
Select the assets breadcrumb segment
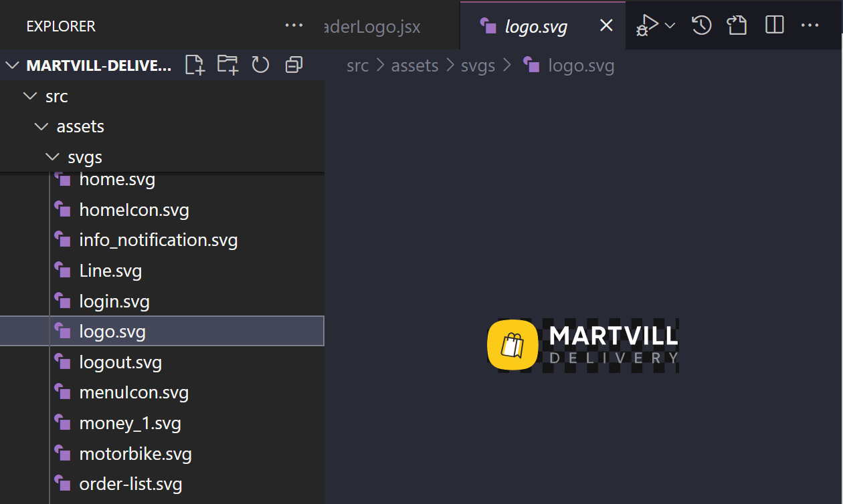(415, 66)
